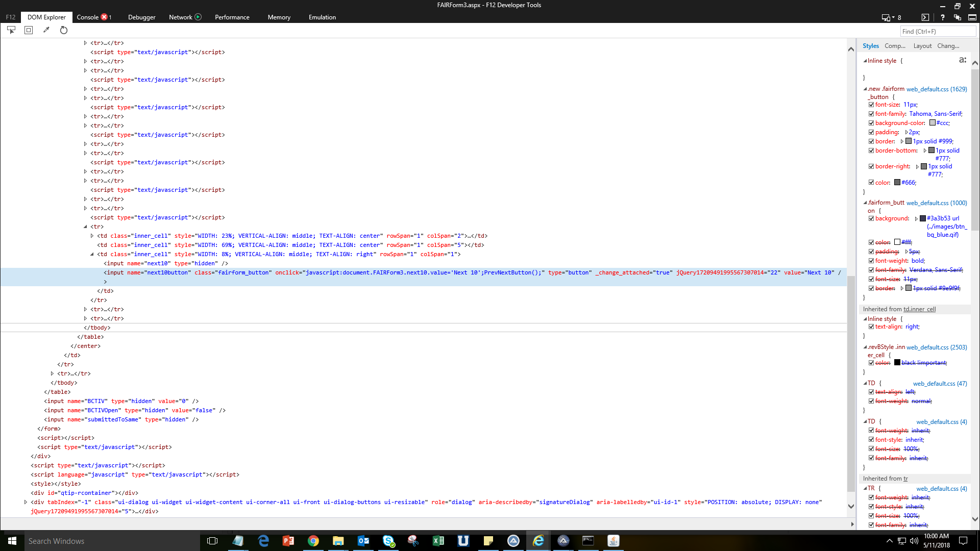Open the Command Prompt taskbar icon
The height and width of the screenshot is (551, 980).
(x=589, y=541)
